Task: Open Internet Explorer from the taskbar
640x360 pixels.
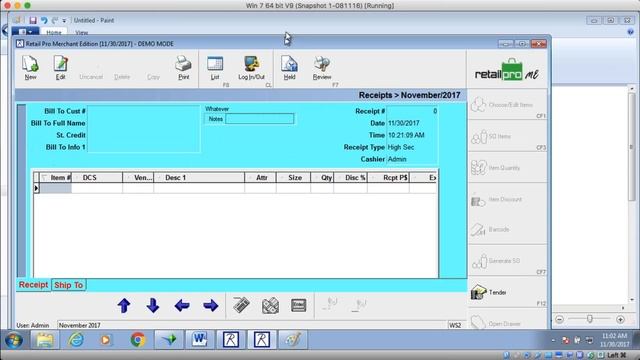Action: point(76,340)
